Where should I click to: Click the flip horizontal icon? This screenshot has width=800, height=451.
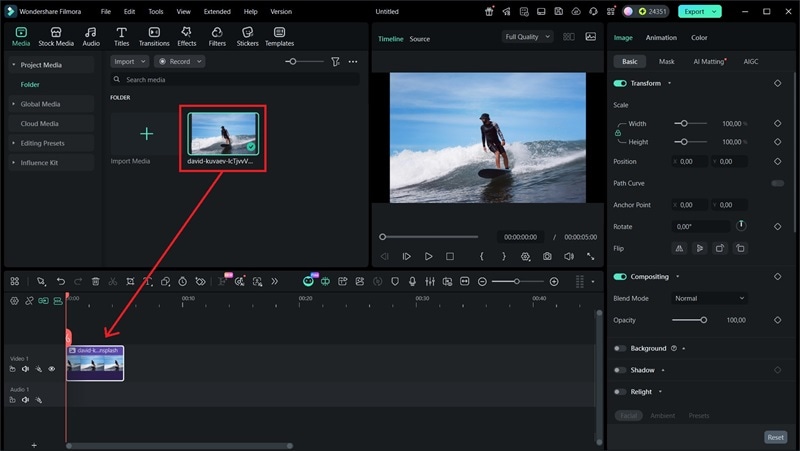tap(681, 248)
